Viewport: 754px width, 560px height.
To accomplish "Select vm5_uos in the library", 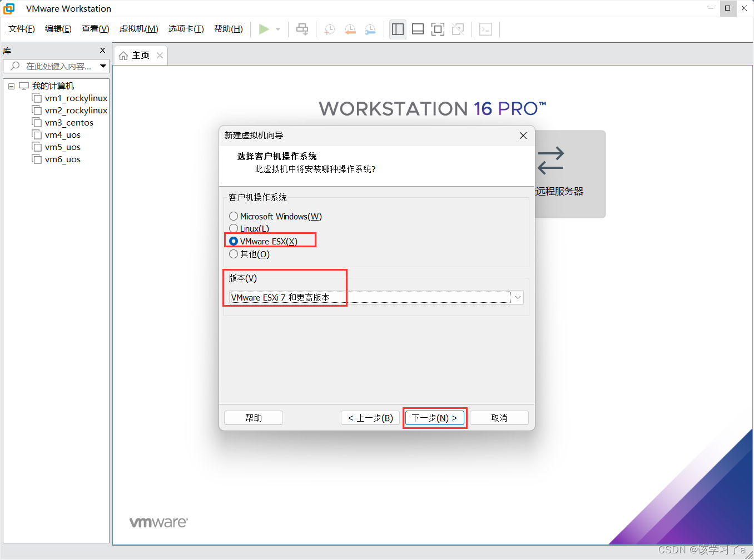I will click(63, 147).
